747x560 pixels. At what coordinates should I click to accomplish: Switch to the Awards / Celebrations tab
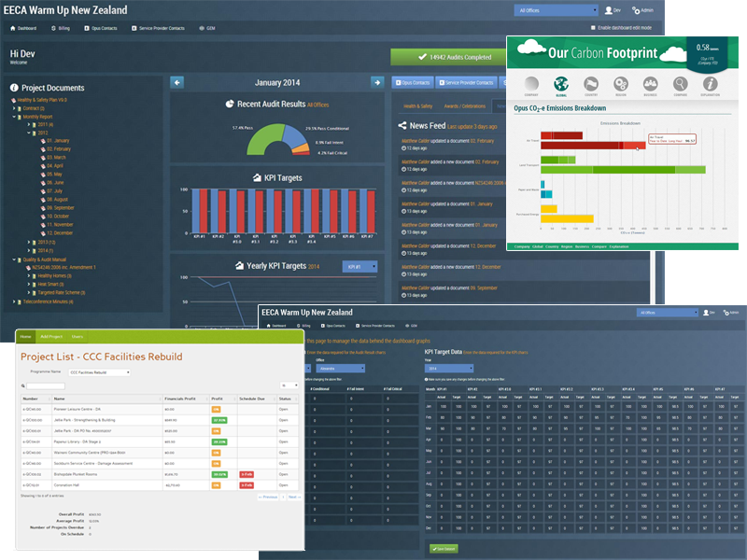click(x=464, y=106)
